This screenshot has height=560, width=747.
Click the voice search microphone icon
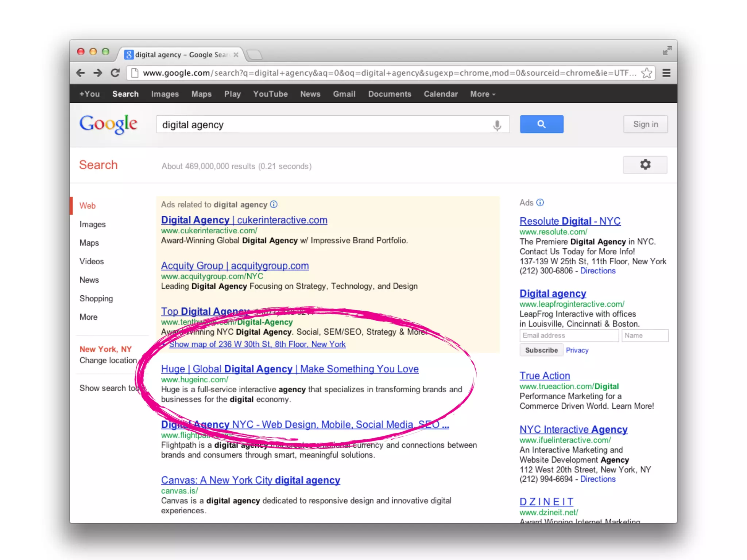click(x=497, y=125)
